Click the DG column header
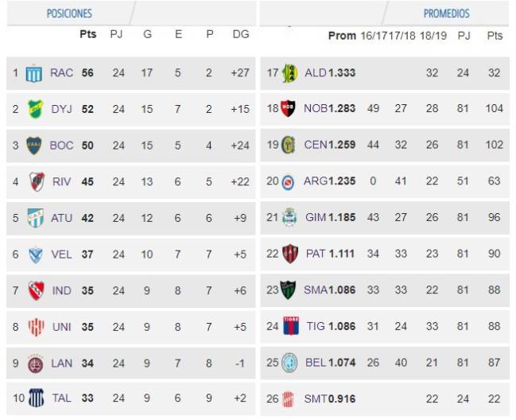The image size is (516, 420). pyautogui.click(x=241, y=34)
